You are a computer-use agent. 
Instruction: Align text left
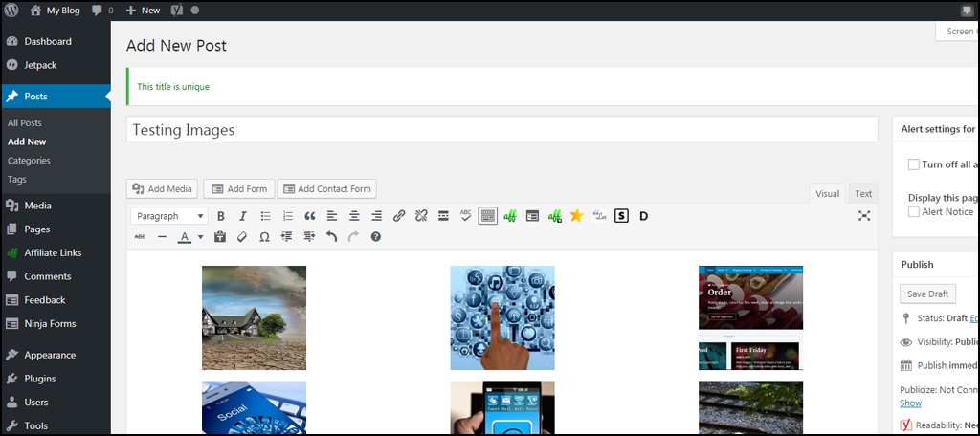pyautogui.click(x=332, y=216)
